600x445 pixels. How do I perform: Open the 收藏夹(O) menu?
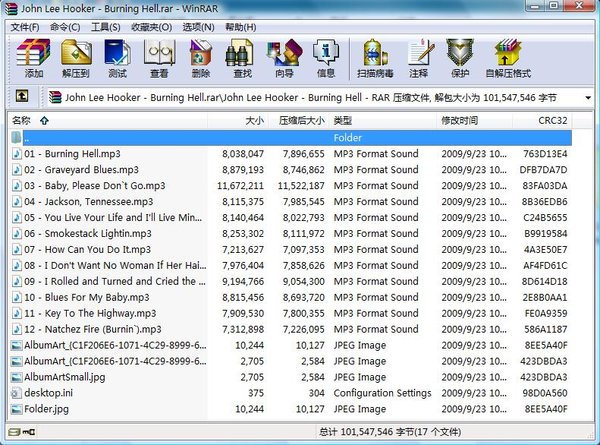pos(152,27)
